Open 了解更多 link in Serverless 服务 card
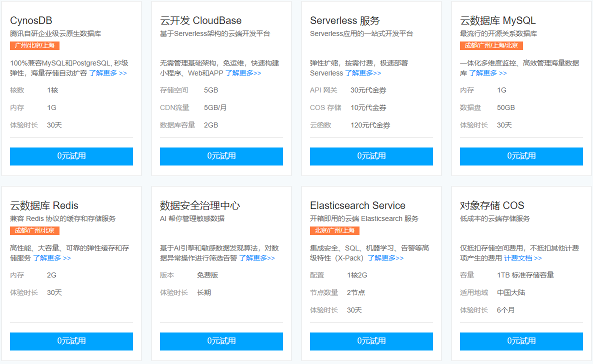The height and width of the screenshot is (364, 593). coord(363,73)
